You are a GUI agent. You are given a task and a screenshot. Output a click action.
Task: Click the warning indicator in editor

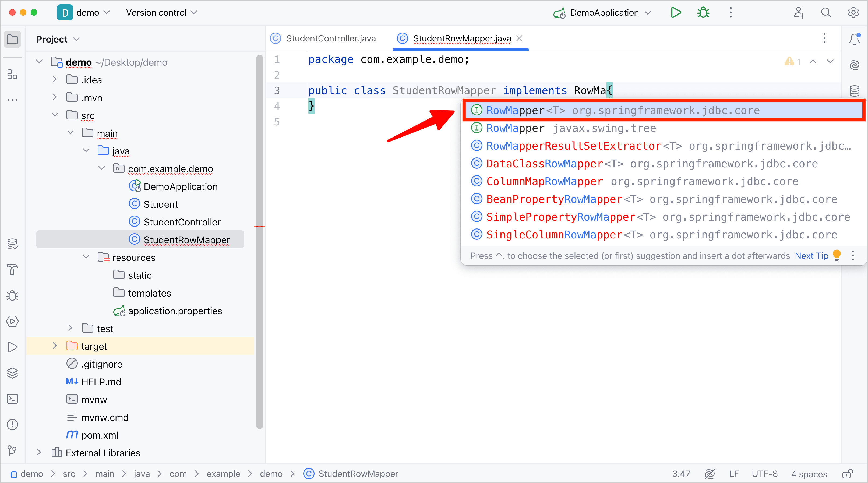click(792, 62)
